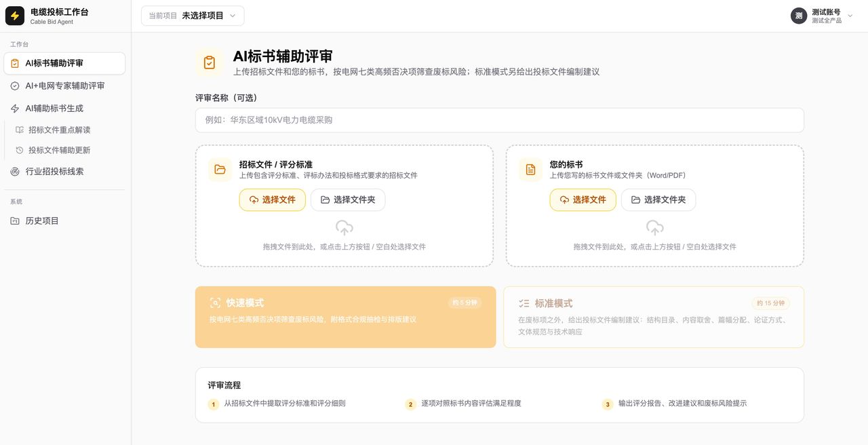Click the AI标书辅助评审 page heading
This screenshot has width=868, height=445.
tap(283, 56)
